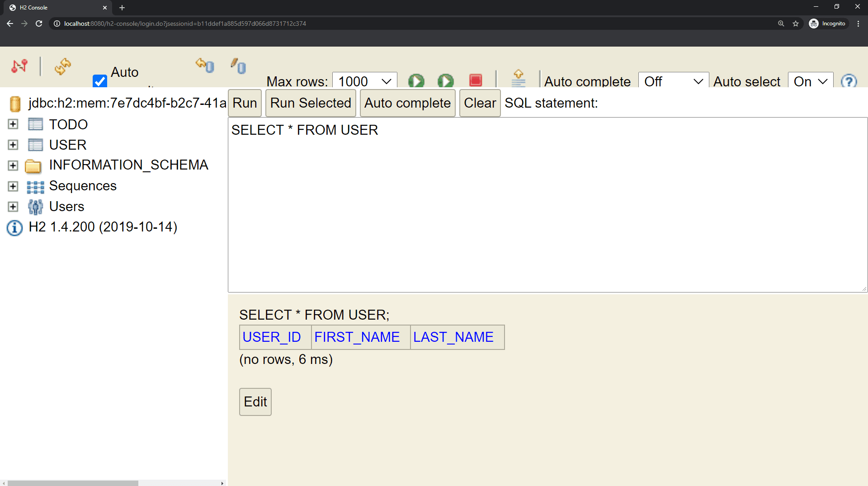Click the first green Run icon
The image size is (868, 486).
[x=416, y=81]
